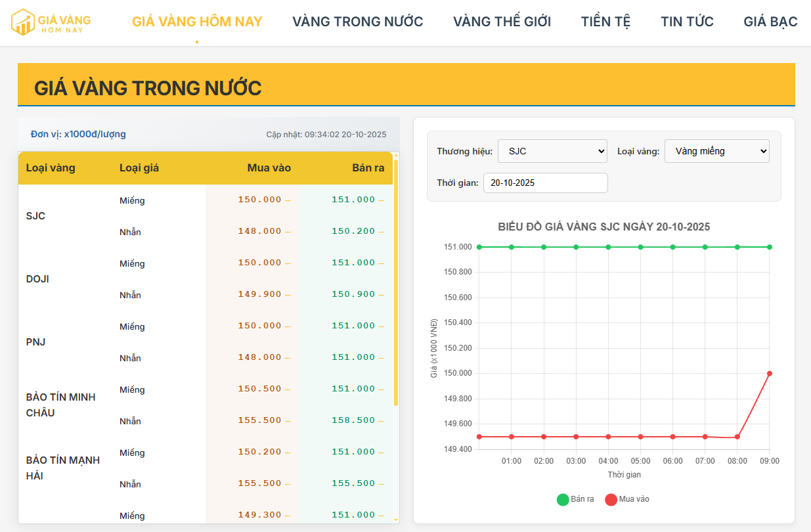Open the Thương hiệu SJC dropdown
The height and width of the screenshot is (532, 811).
(552, 151)
